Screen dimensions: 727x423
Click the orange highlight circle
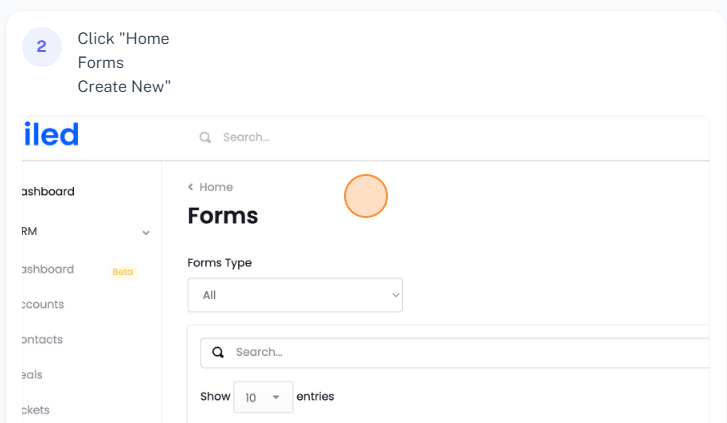tap(366, 196)
